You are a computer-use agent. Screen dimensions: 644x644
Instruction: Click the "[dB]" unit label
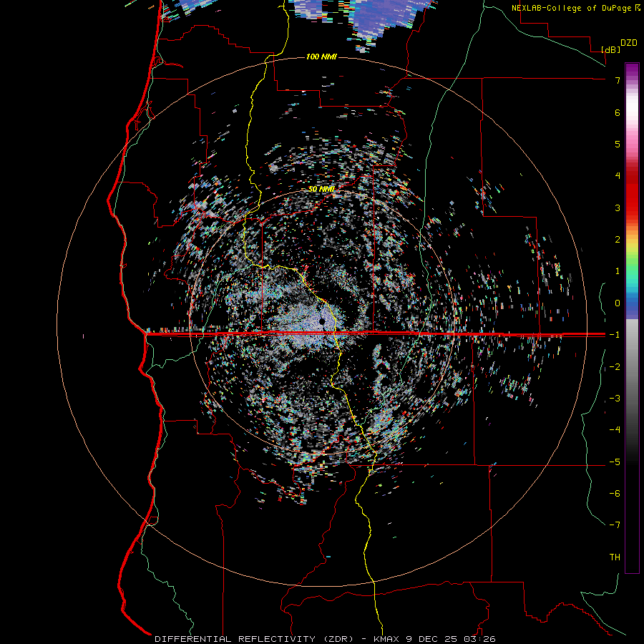click(611, 49)
